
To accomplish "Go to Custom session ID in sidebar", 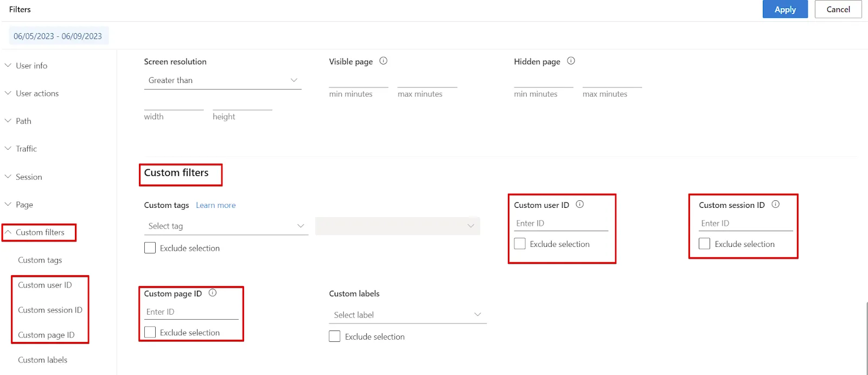I will coord(50,310).
